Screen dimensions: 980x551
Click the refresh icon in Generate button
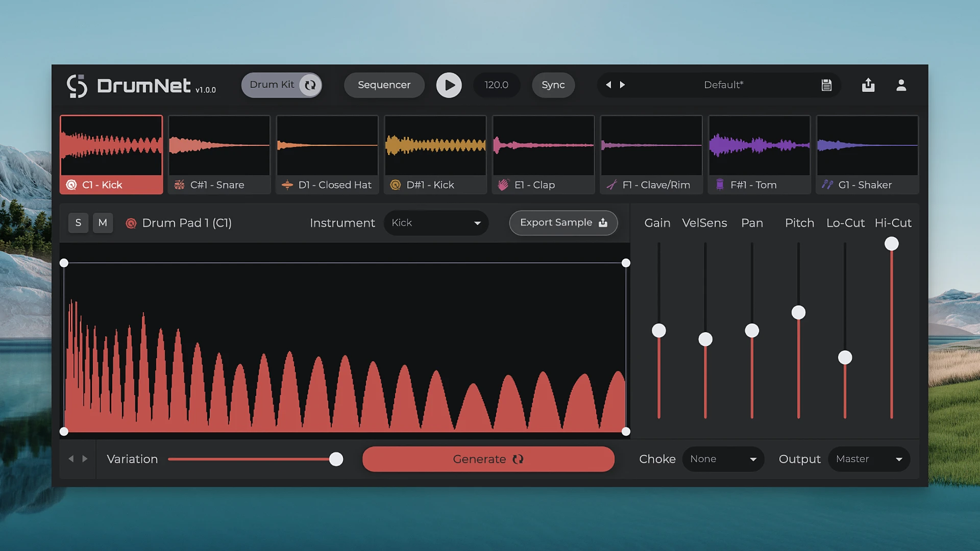[518, 459]
